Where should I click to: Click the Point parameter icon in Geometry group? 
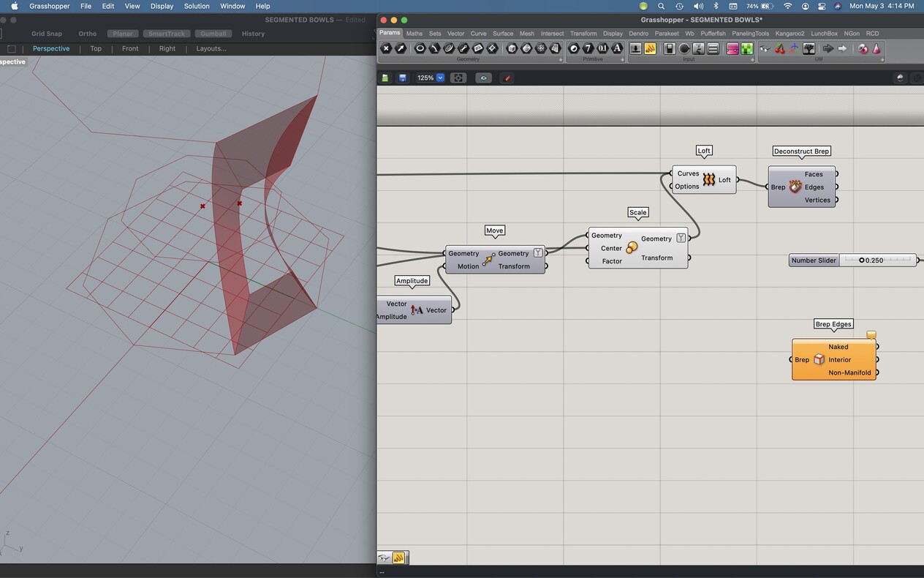point(387,48)
